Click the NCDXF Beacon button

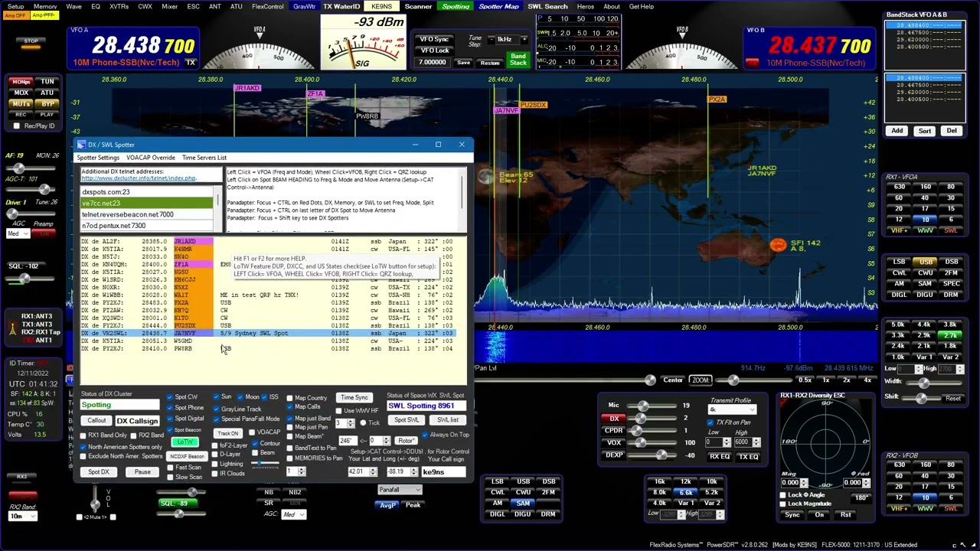tap(187, 456)
